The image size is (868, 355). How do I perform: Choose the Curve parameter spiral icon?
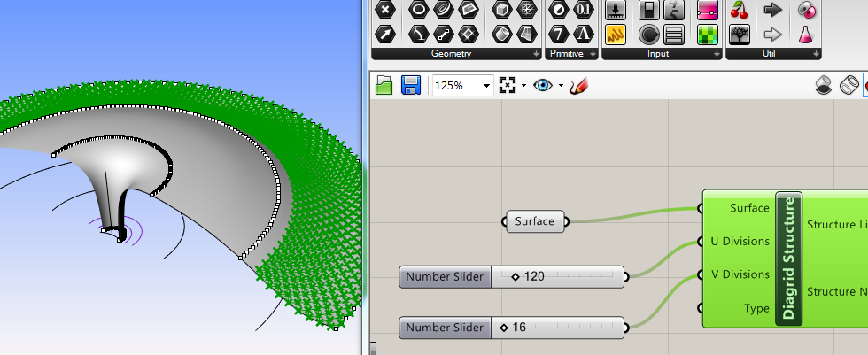click(444, 9)
